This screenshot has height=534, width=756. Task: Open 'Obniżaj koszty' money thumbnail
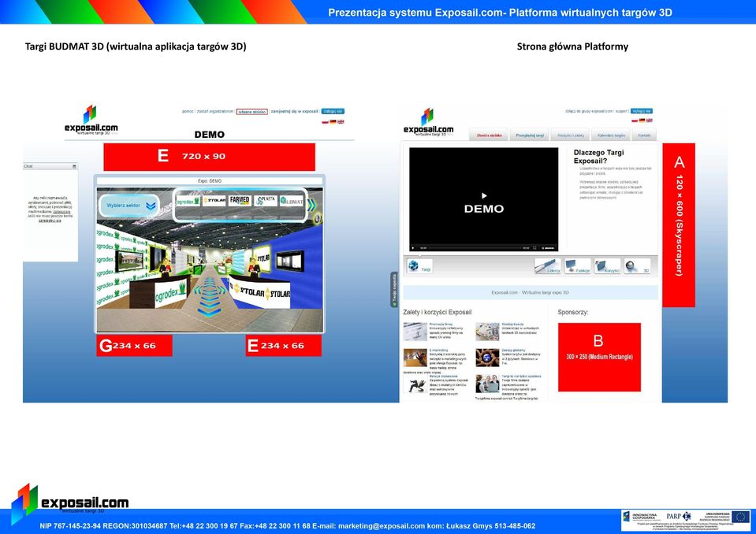[x=487, y=332]
